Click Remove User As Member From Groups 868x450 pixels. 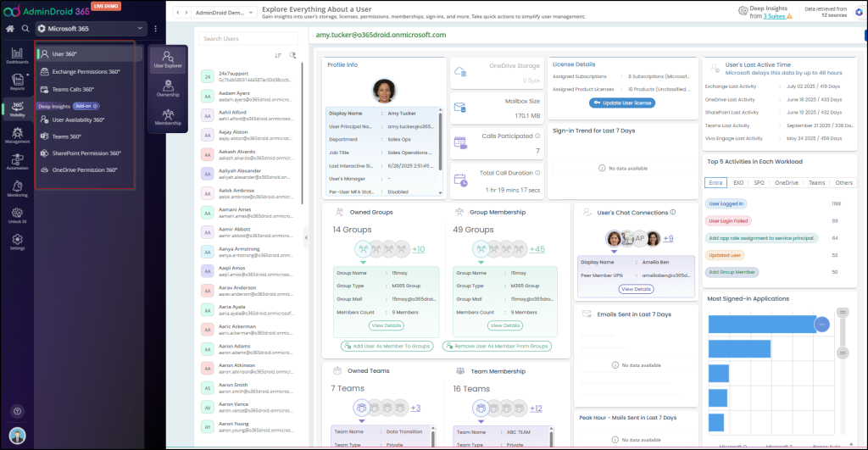(497, 346)
